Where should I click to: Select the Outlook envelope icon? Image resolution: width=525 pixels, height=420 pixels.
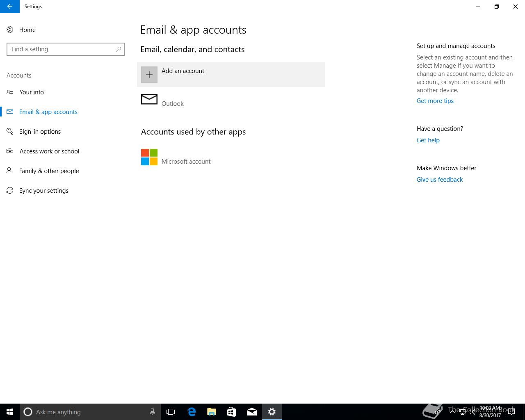pyautogui.click(x=149, y=99)
